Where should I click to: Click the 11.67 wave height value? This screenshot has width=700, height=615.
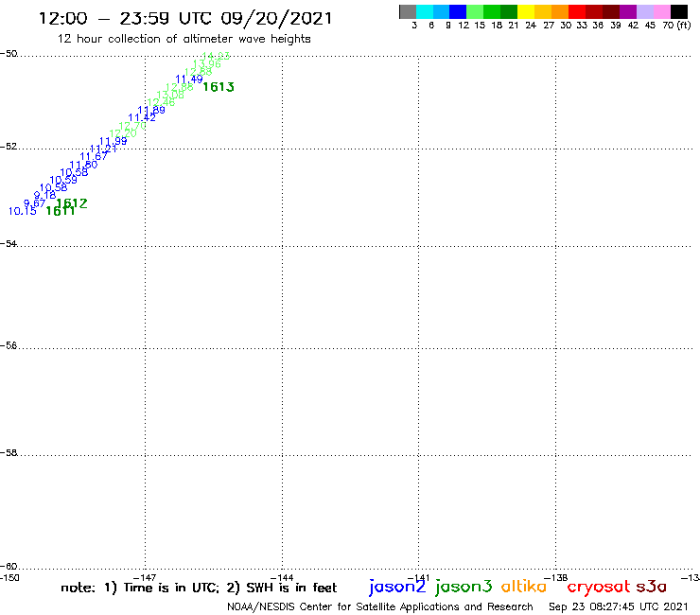coord(94,156)
